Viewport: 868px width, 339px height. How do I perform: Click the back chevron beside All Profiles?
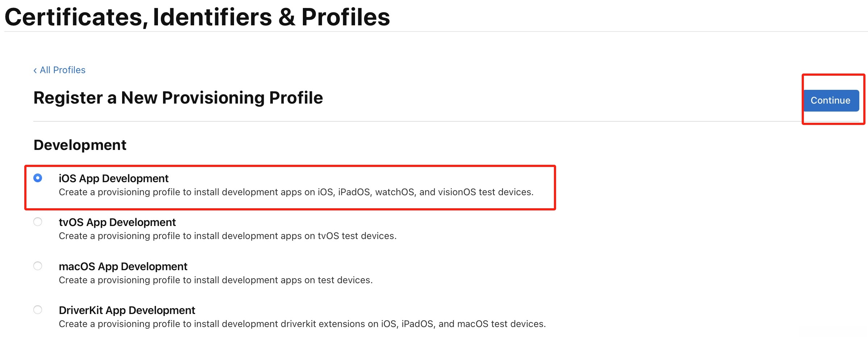click(x=35, y=70)
